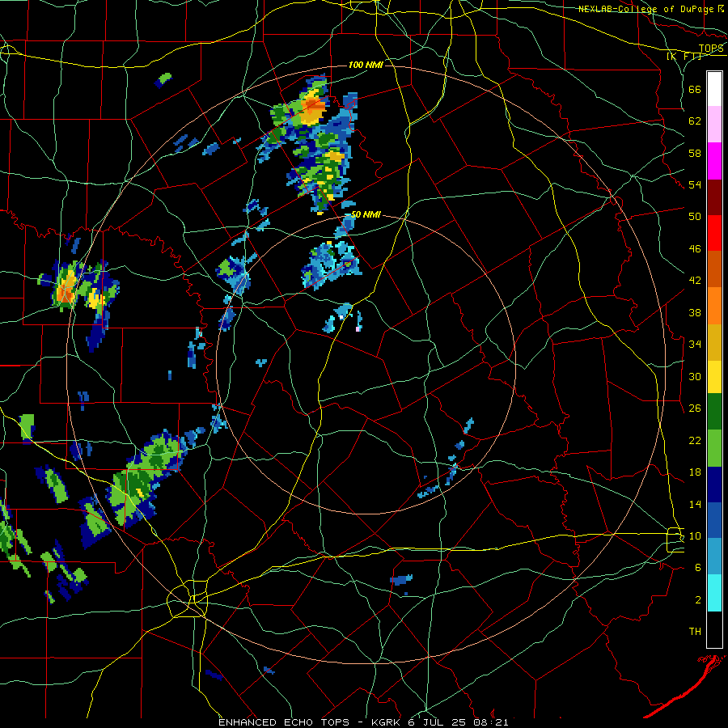This screenshot has width=728, height=728.
Task: Click the 58 scale value
Action: click(695, 153)
